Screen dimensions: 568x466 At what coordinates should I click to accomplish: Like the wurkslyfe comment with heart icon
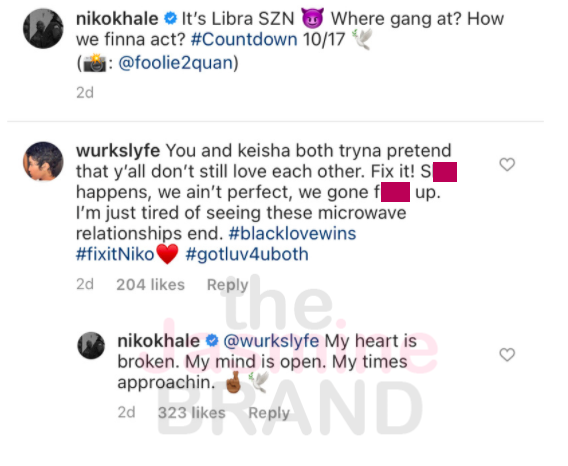tap(507, 165)
